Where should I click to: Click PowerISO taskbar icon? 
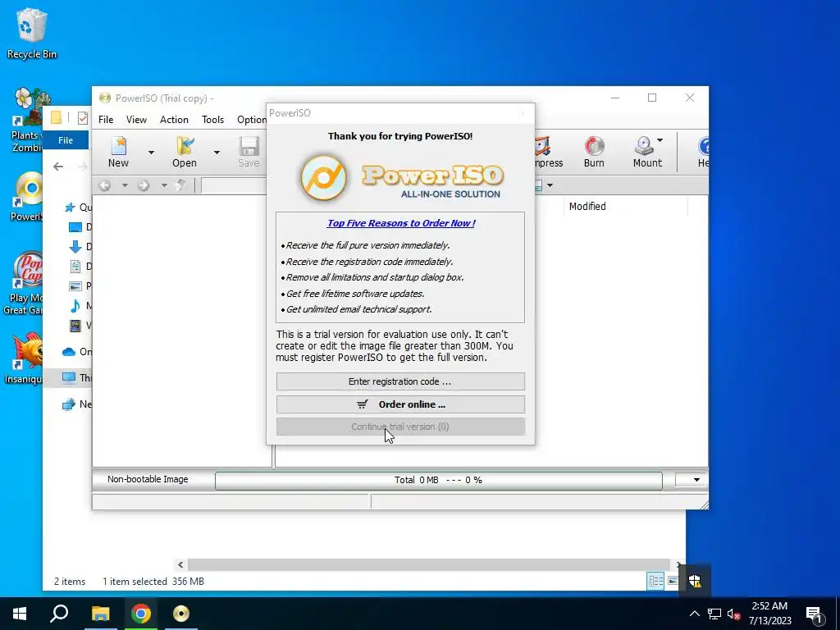pyautogui.click(x=181, y=614)
